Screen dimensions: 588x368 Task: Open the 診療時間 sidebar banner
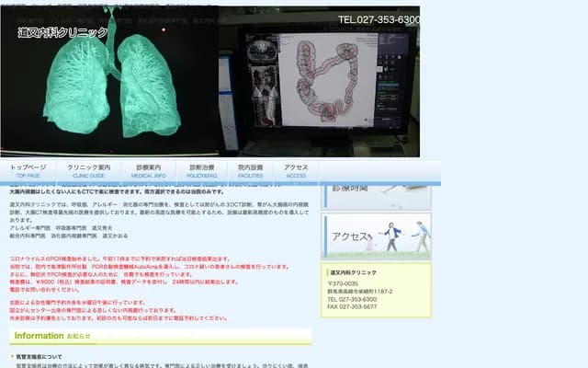coord(380,187)
